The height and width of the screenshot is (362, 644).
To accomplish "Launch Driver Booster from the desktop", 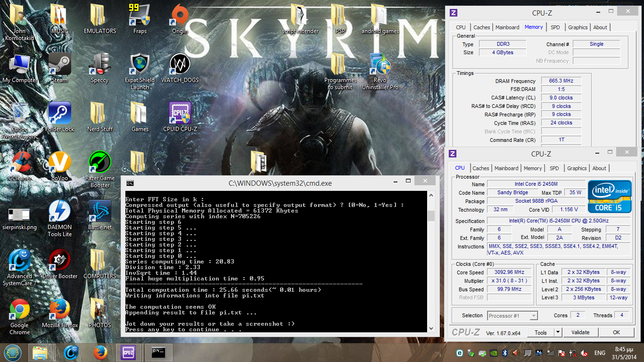I will tap(60, 264).
